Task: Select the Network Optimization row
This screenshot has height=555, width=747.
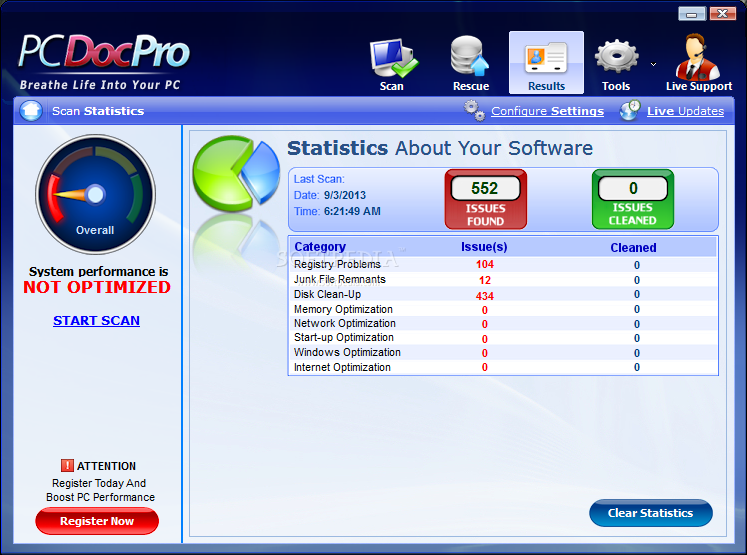Action: point(503,323)
